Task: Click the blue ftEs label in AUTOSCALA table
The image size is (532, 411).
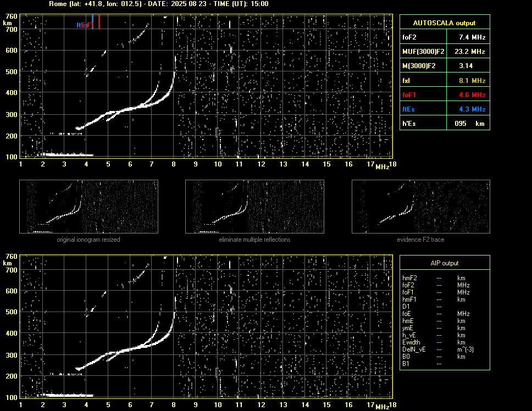Action: coord(408,109)
